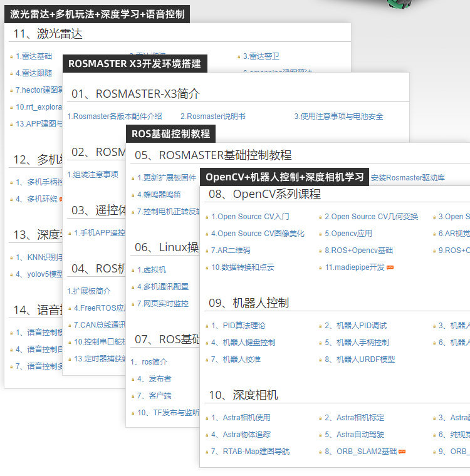Click the 4.多机通讯配置 link
Viewport: 470px width, 476px height.
pyautogui.click(x=163, y=287)
